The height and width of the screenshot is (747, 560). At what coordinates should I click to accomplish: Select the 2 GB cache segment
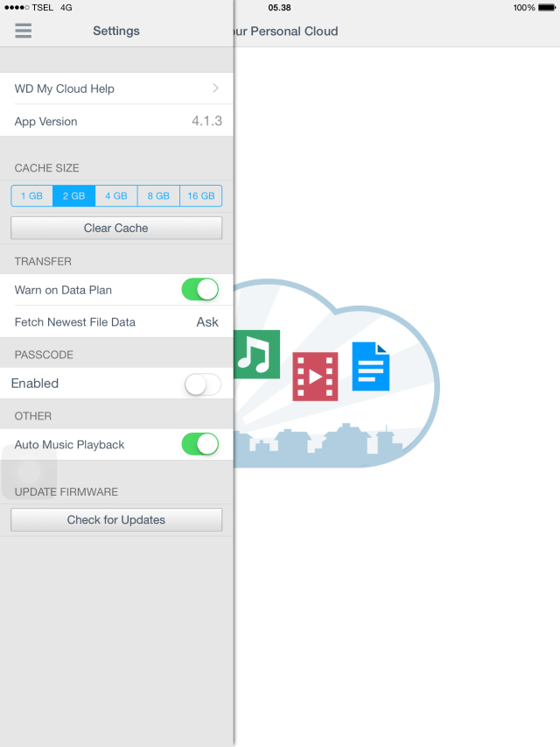click(x=73, y=196)
